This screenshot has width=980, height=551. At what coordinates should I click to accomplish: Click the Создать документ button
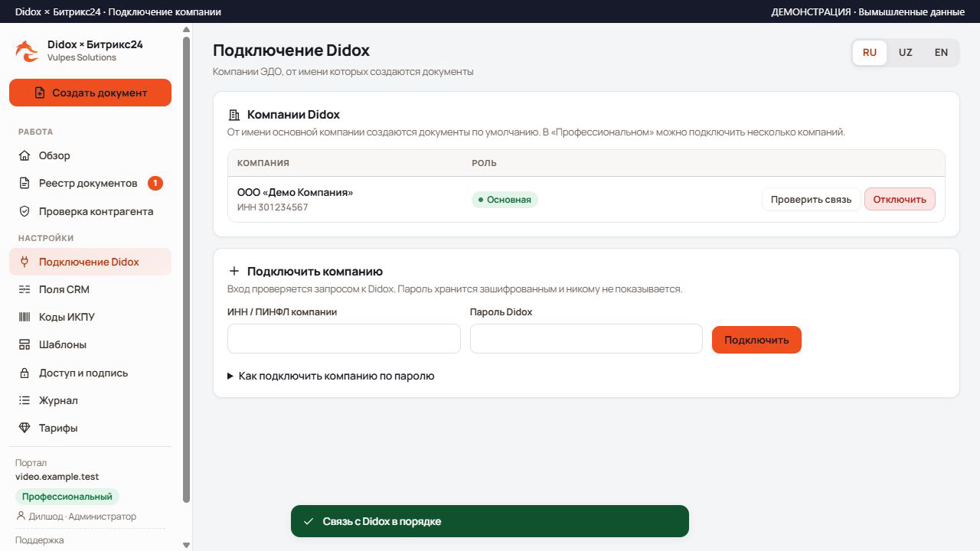pos(90,93)
